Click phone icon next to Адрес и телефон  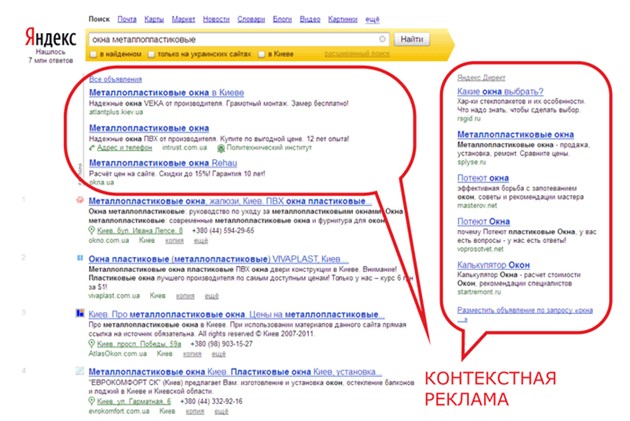[93, 147]
